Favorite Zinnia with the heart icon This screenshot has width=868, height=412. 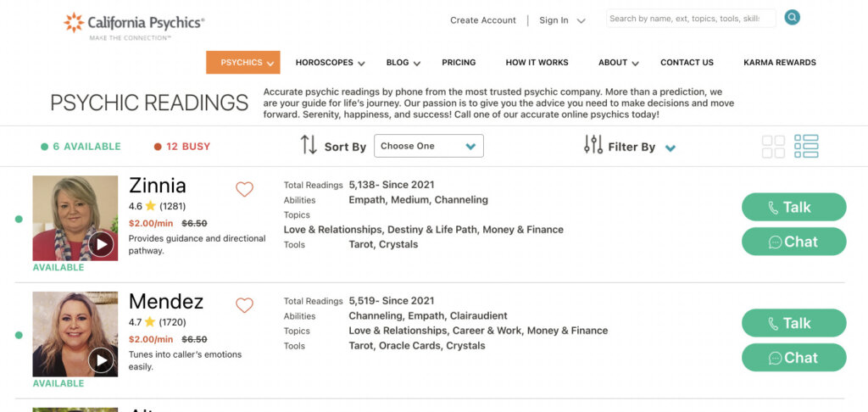(x=244, y=189)
